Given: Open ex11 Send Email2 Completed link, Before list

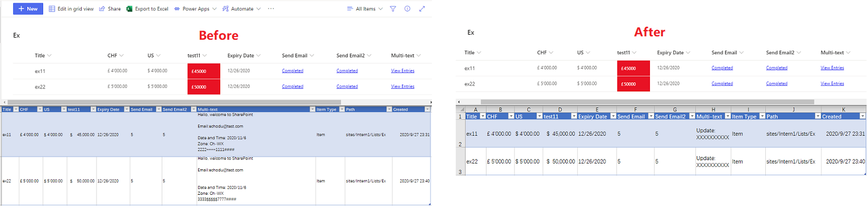Looking at the screenshot, I should pyautogui.click(x=347, y=71).
